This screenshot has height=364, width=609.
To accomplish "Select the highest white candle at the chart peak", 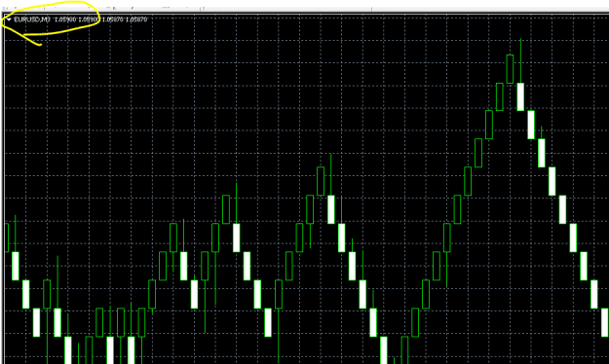I will (x=520, y=96).
